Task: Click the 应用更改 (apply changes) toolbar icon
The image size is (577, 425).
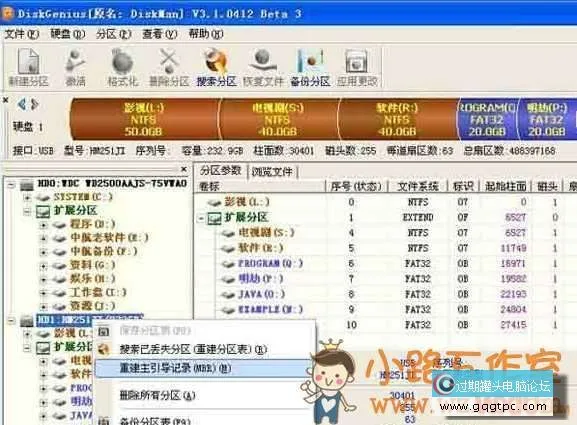Action: (357, 67)
